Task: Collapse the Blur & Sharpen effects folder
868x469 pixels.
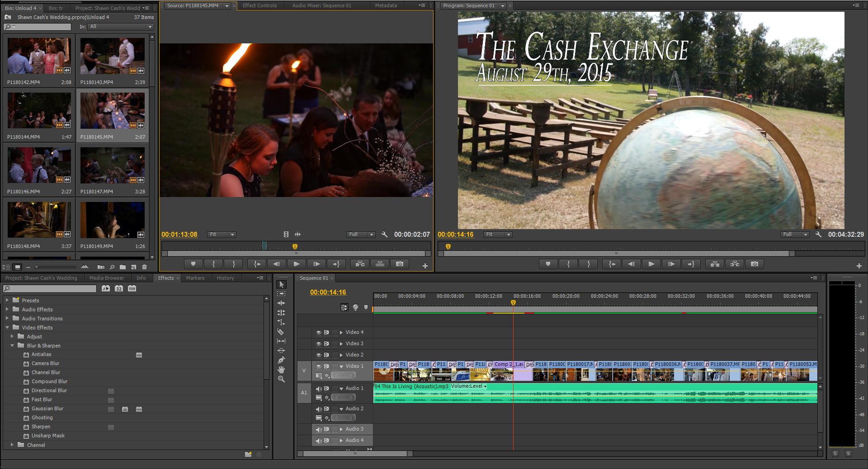Action: tap(13, 346)
